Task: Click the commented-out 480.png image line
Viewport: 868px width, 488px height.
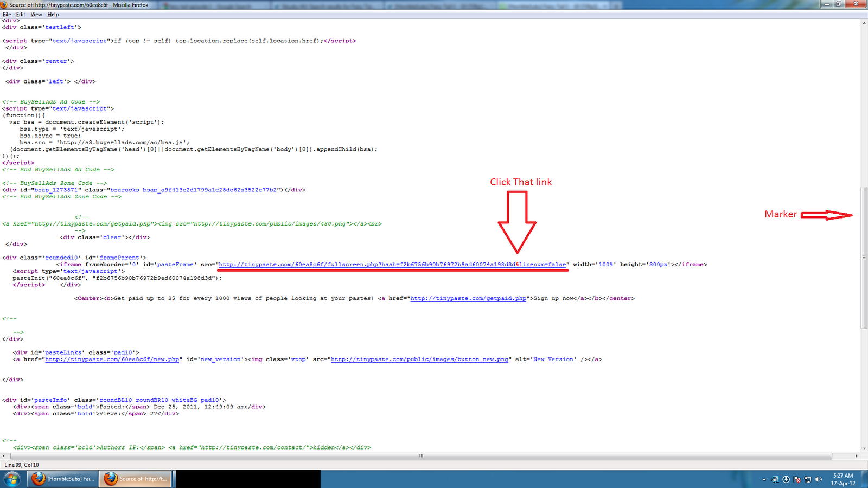Action: click(x=192, y=224)
